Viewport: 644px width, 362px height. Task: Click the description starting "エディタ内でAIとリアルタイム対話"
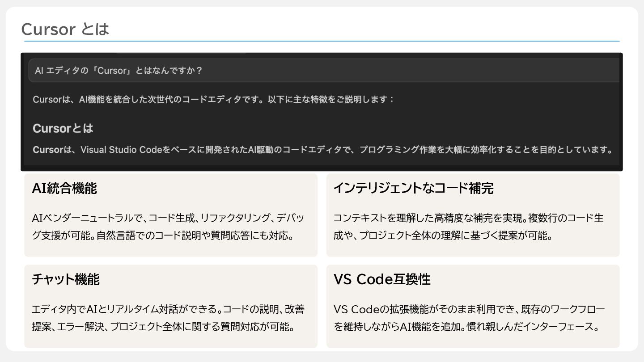pyautogui.click(x=168, y=318)
